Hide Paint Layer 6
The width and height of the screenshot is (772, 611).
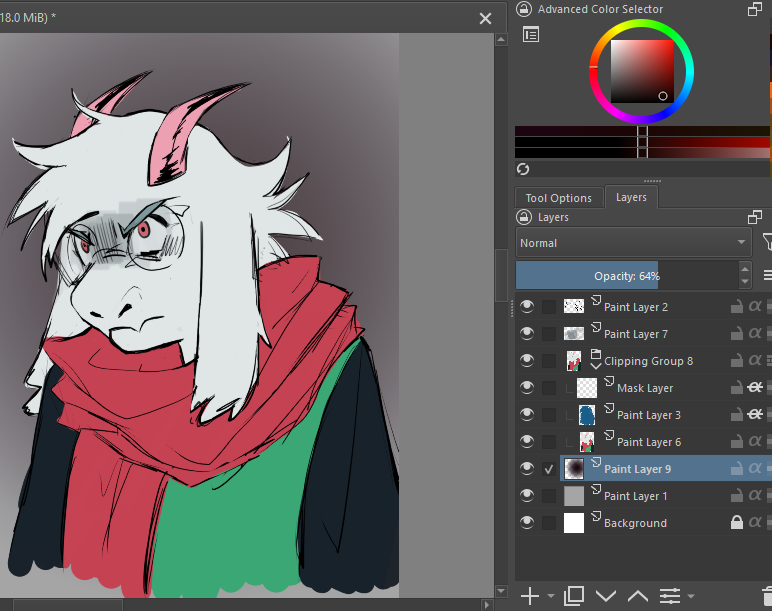[527, 441]
